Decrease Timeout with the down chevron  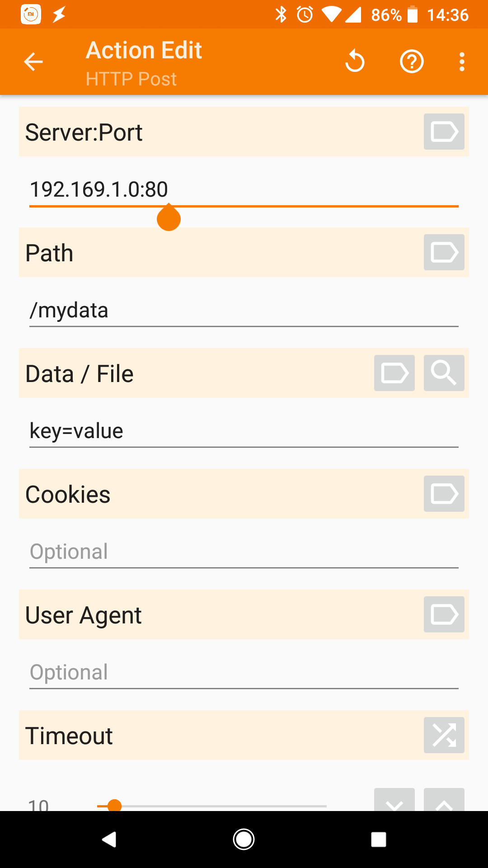click(394, 801)
